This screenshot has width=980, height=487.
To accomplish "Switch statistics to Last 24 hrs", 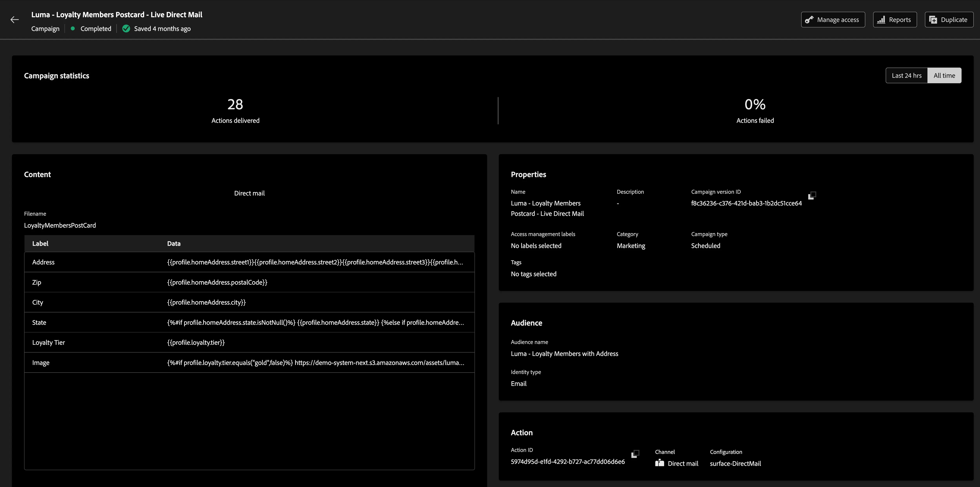I will pos(907,75).
